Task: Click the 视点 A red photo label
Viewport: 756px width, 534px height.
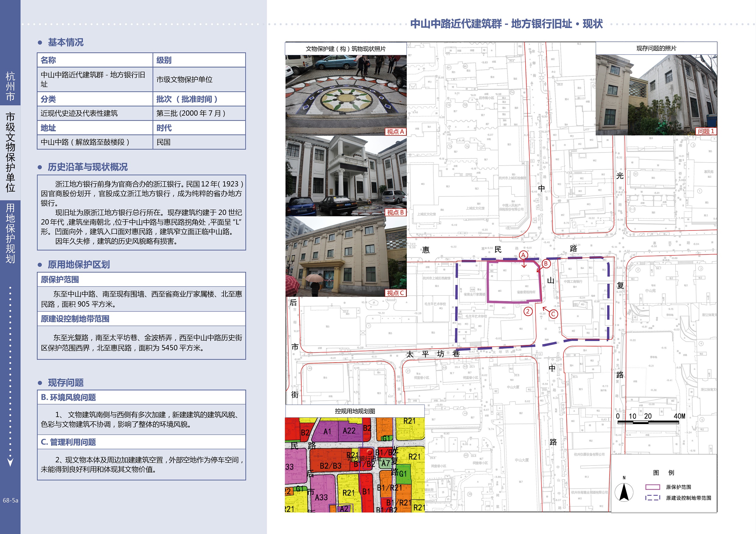Action: coord(395,132)
